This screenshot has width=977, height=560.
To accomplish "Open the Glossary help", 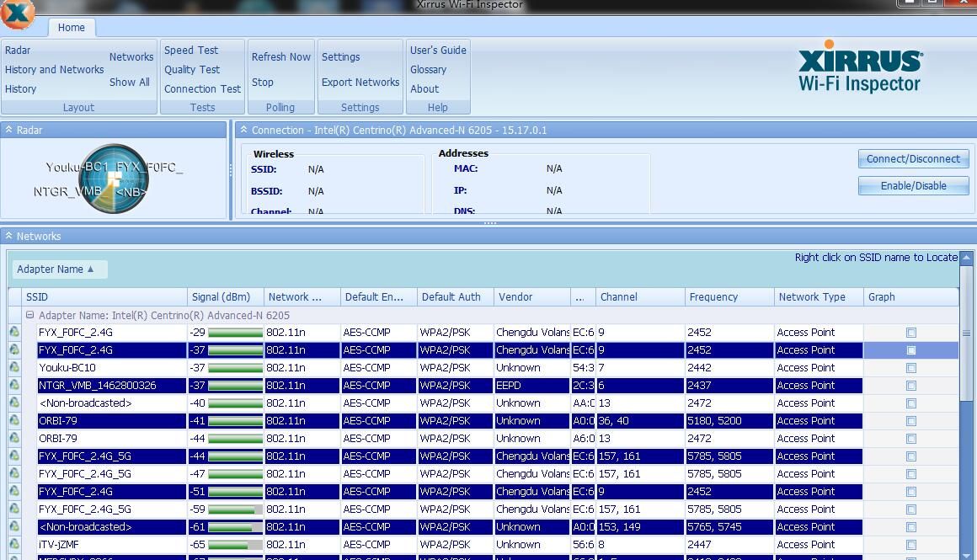I will click(428, 70).
